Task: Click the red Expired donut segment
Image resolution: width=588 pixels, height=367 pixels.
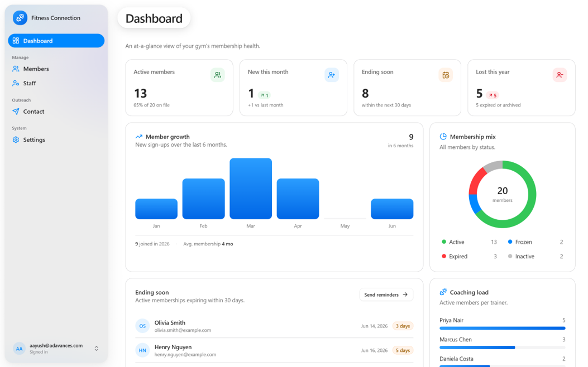Action: [x=476, y=181]
